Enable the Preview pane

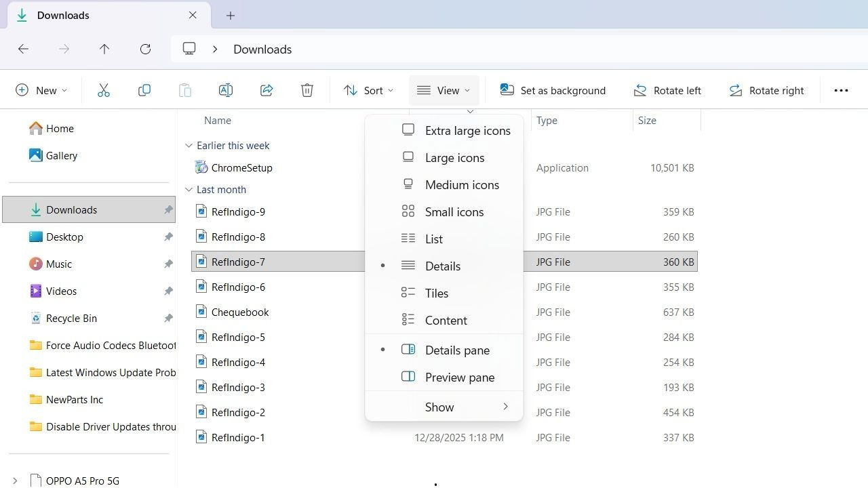click(459, 377)
